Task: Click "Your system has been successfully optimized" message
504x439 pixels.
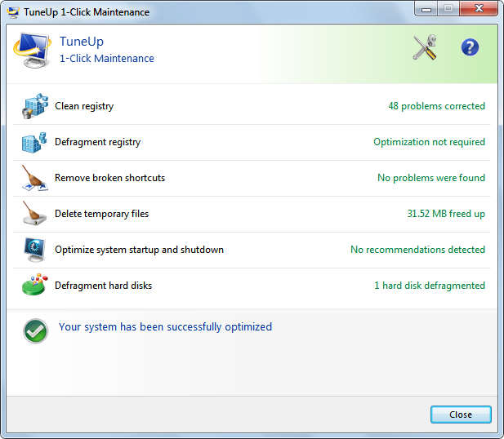Action: point(165,327)
